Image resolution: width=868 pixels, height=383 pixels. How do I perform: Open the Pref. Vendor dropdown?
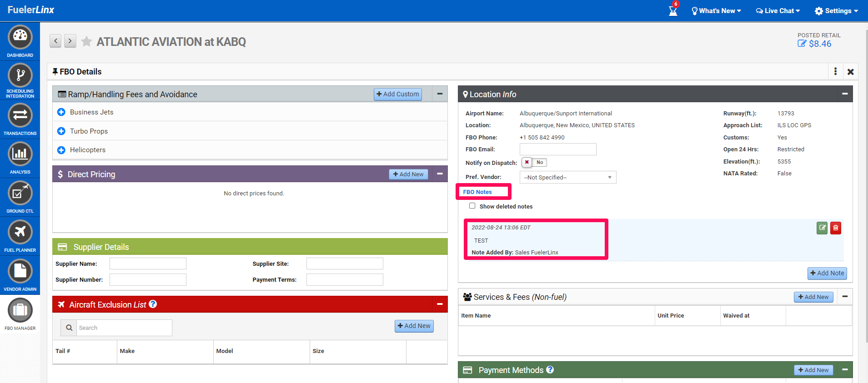[568, 177]
